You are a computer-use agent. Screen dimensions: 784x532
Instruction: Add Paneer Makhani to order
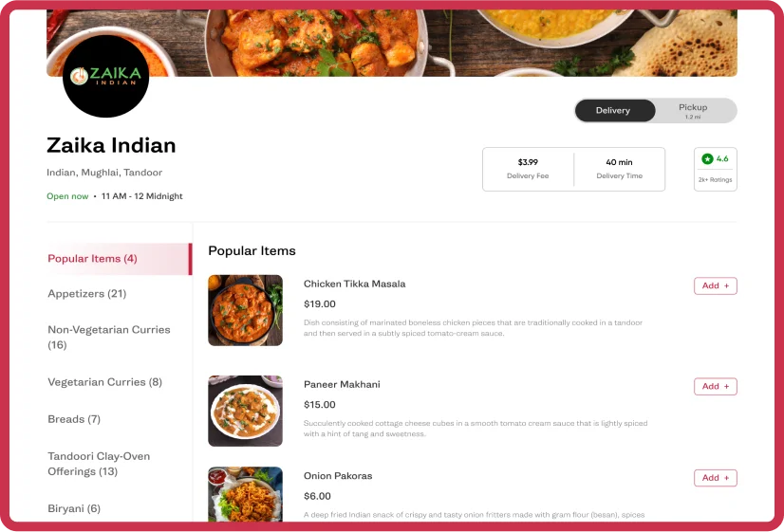coord(715,386)
